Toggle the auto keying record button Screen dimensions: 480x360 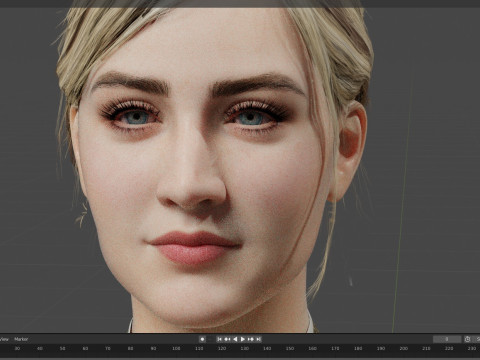click(x=202, y=339)
